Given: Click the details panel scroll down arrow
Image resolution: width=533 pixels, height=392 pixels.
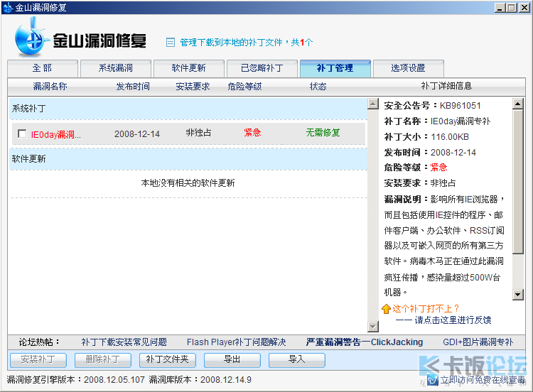Looking at the screenshot, I should tap(517, 295).
